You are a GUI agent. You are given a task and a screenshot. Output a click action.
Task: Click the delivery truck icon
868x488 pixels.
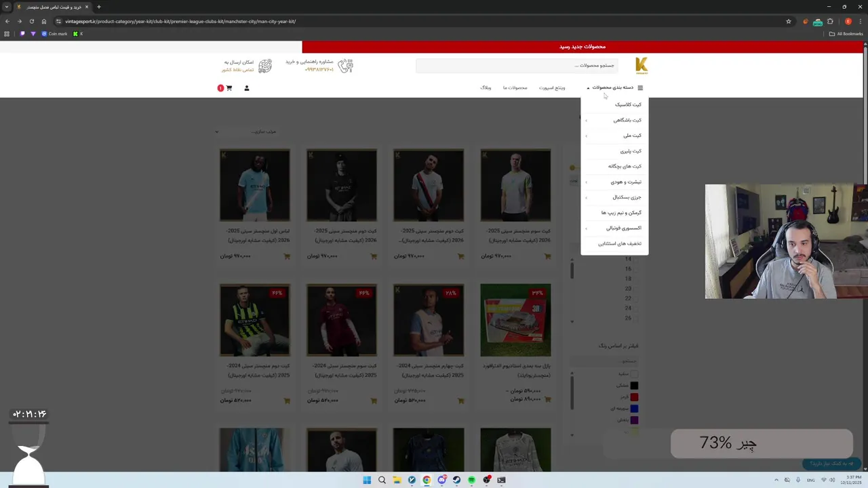click(265, 66)
